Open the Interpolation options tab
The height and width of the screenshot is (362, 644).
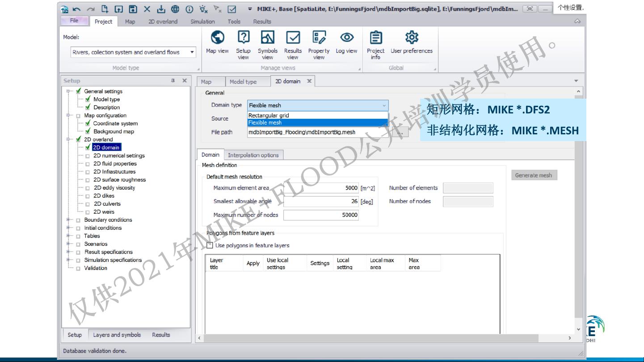pos(253,155)
